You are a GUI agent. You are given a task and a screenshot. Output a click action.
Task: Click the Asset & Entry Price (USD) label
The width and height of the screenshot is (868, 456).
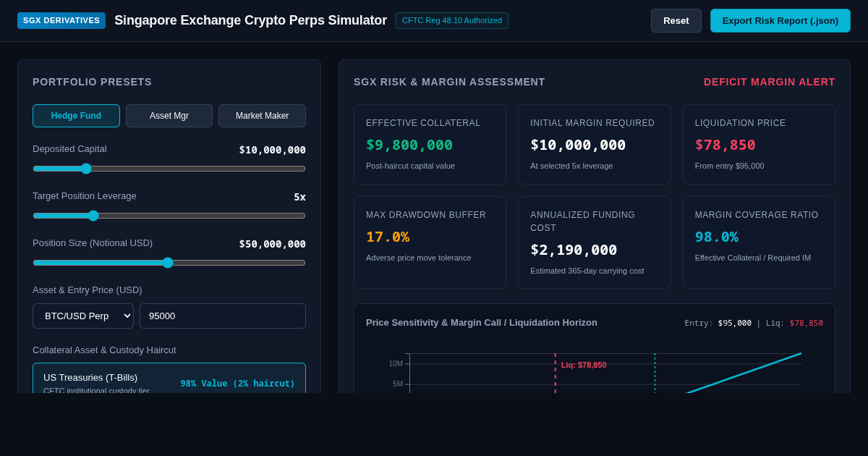click(x=88, y=290)
